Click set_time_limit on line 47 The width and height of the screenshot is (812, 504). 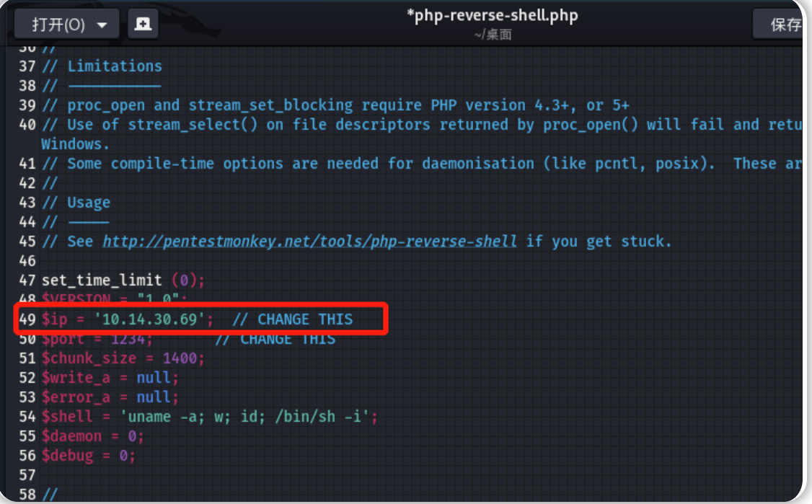[x=102, y=280]
